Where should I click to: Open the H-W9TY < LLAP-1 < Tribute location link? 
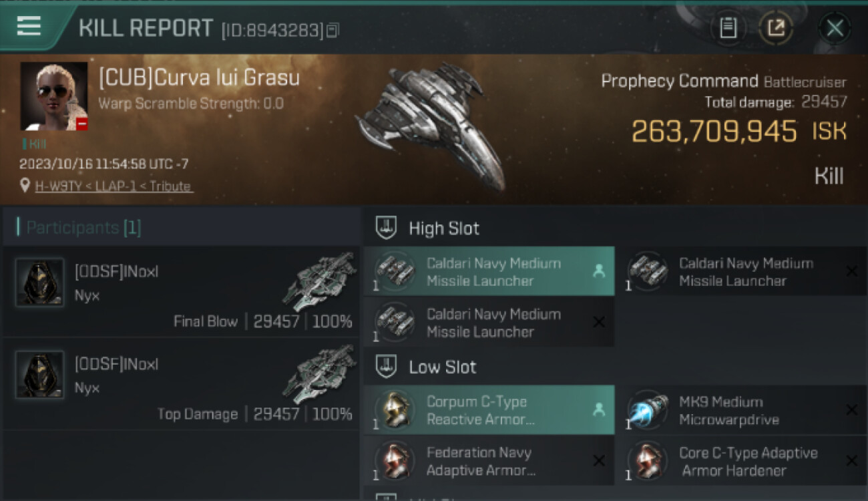114,186
